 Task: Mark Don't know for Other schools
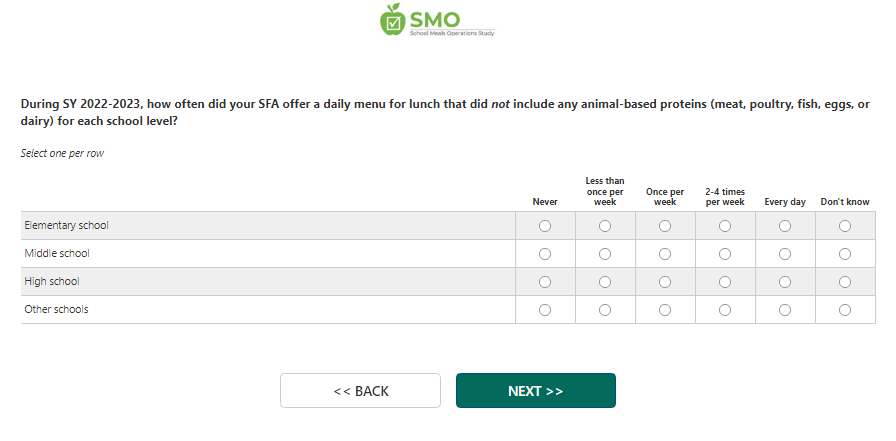click(845, 310)
